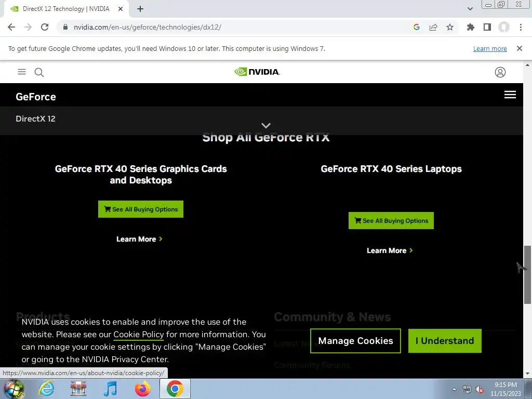Open the muted volume tray icon

click(480, 389)
